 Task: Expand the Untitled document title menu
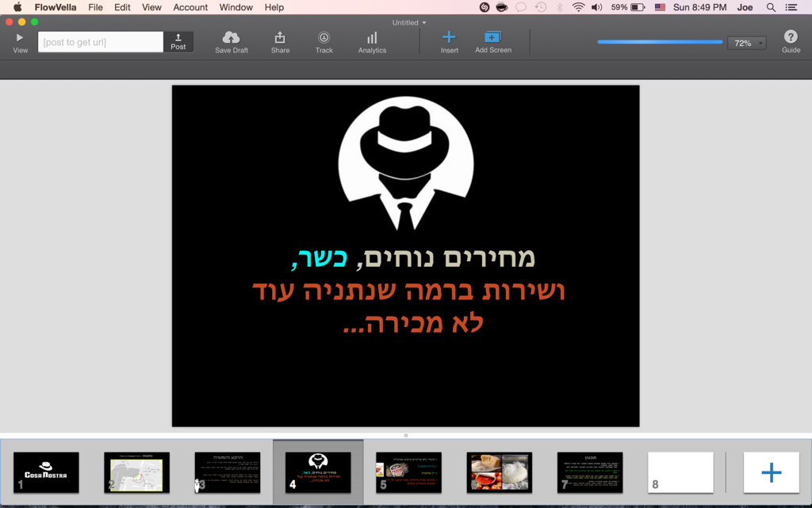[409, 22]
